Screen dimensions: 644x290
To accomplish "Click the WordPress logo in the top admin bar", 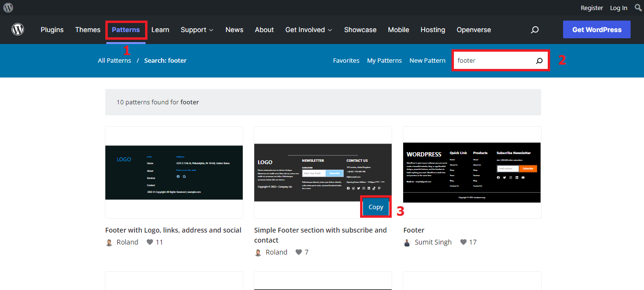I will [x=8, y=7].
